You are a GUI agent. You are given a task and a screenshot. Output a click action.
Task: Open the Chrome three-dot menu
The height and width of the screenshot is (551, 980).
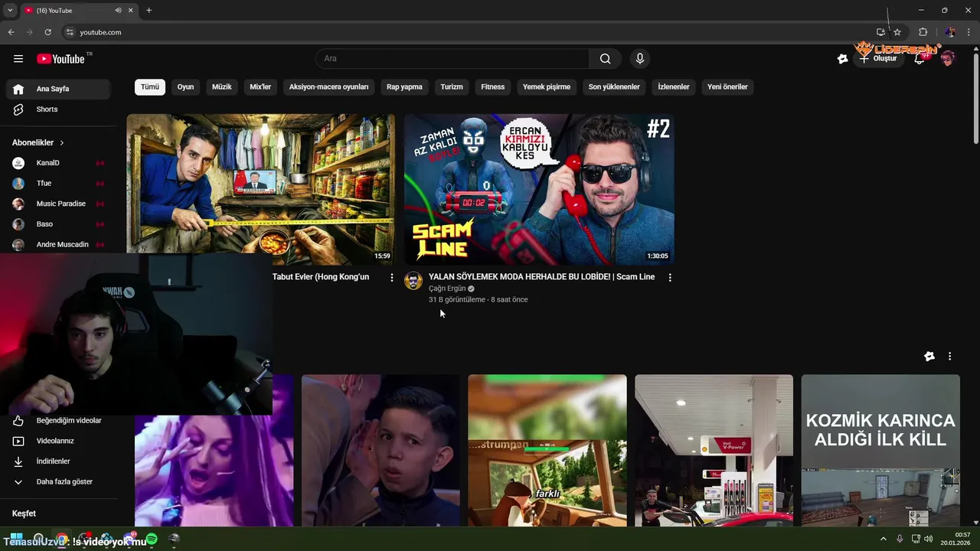point(969,32)
